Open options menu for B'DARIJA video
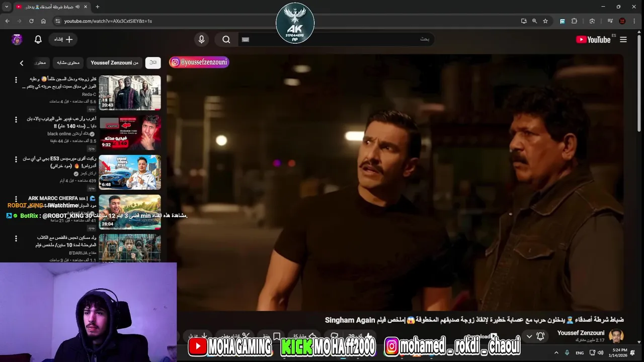The image size is (644, 362). pyautogui.click(x=16, y=239)
